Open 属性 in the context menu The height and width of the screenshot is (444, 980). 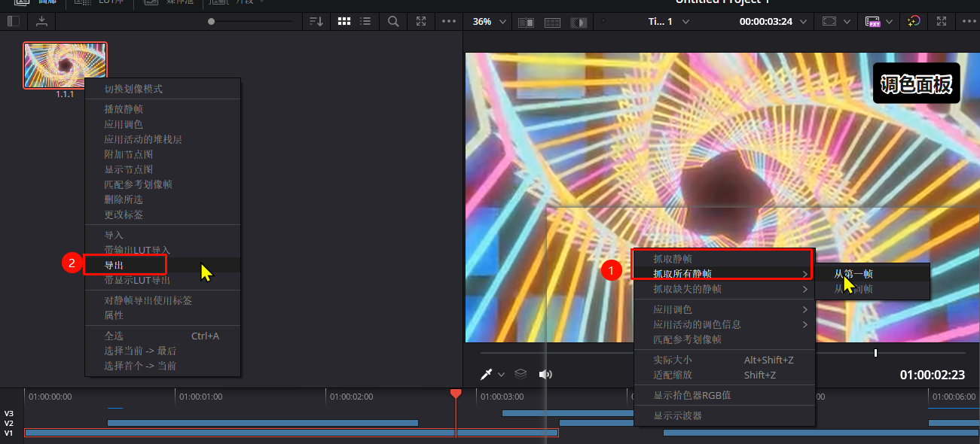pyautogui.click(x=114, y=315)
